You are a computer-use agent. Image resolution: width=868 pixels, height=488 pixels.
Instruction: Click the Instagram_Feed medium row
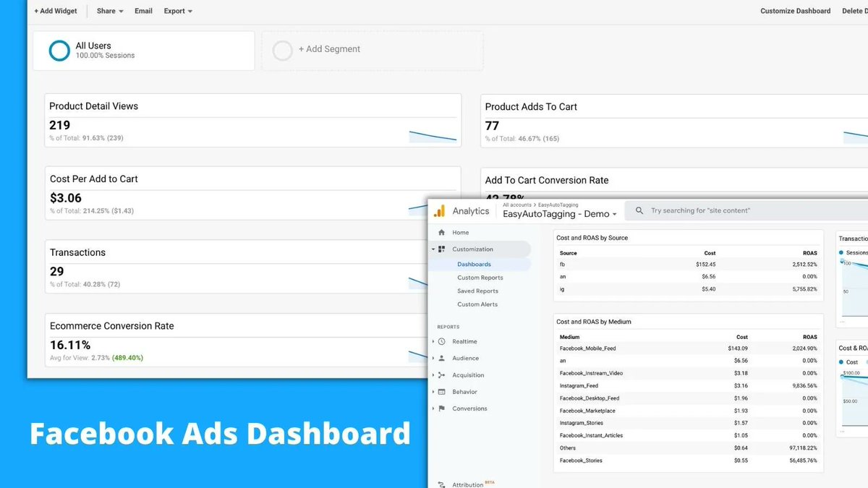point(689,386)
